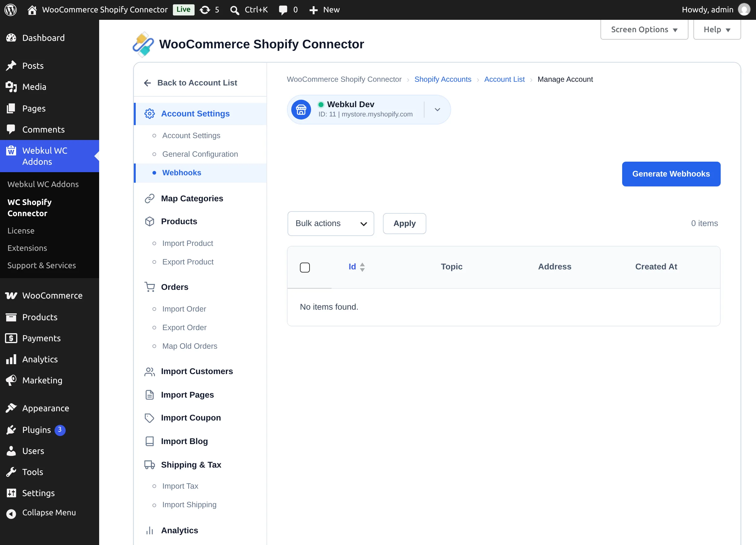Image resolution: width=756 pixels, height=545 pixels.
Task: Open General Configuration submenu item
Action: point(200,154)
